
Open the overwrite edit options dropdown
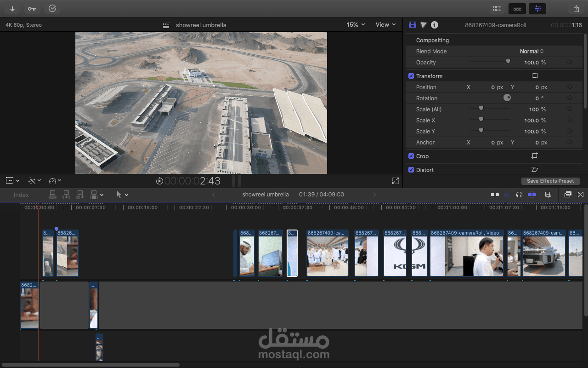coord(96,195)
